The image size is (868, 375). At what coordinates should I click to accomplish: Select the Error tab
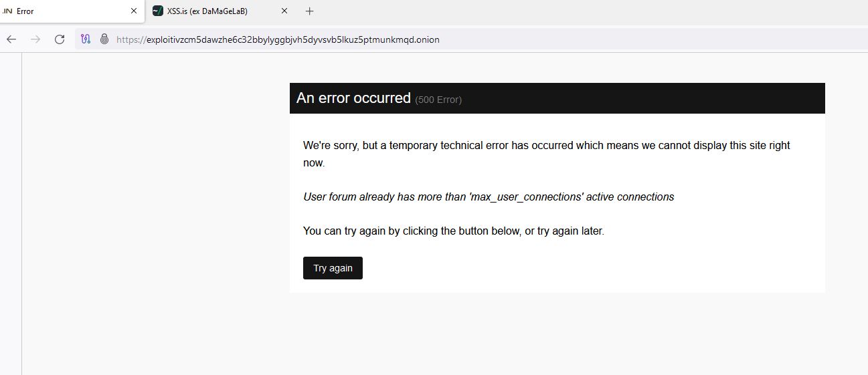pos(67,11)
